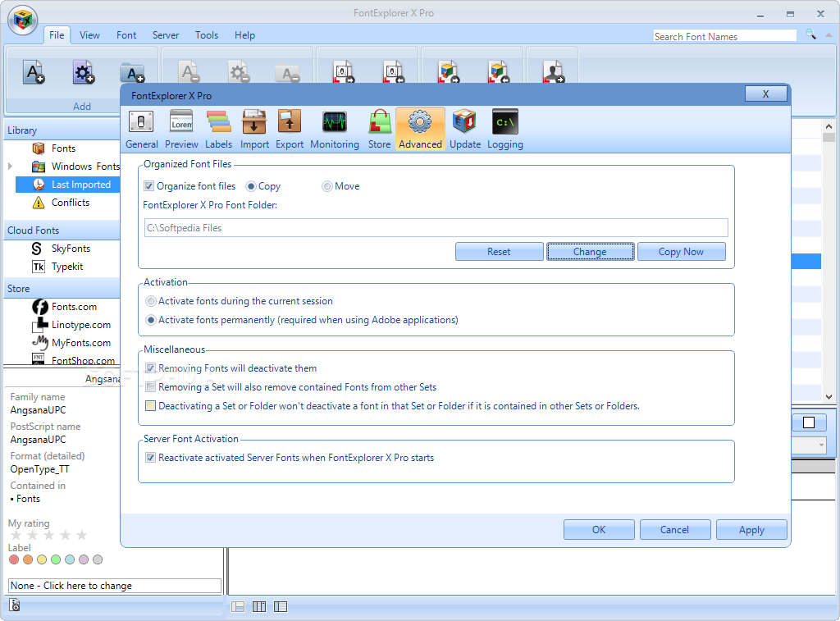Viewport: 840px width, 621px height.
Task: Click the Search Font Names field
Action: pyautogui.click(x=725, y=36)
